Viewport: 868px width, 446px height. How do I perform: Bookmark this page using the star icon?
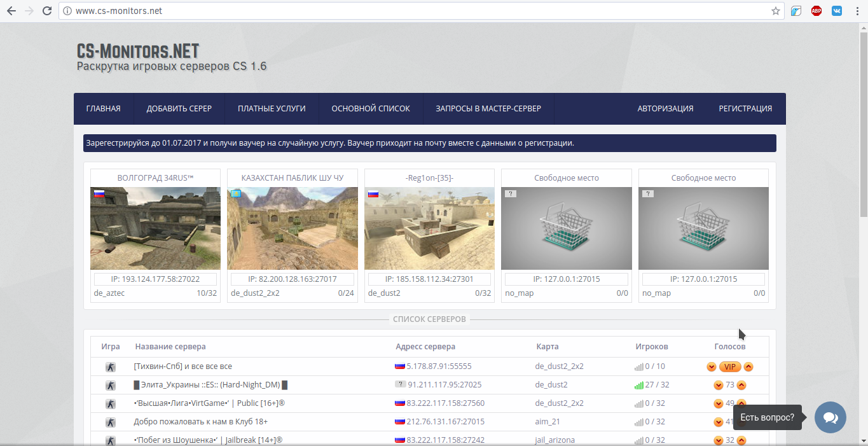click(776, 11)
